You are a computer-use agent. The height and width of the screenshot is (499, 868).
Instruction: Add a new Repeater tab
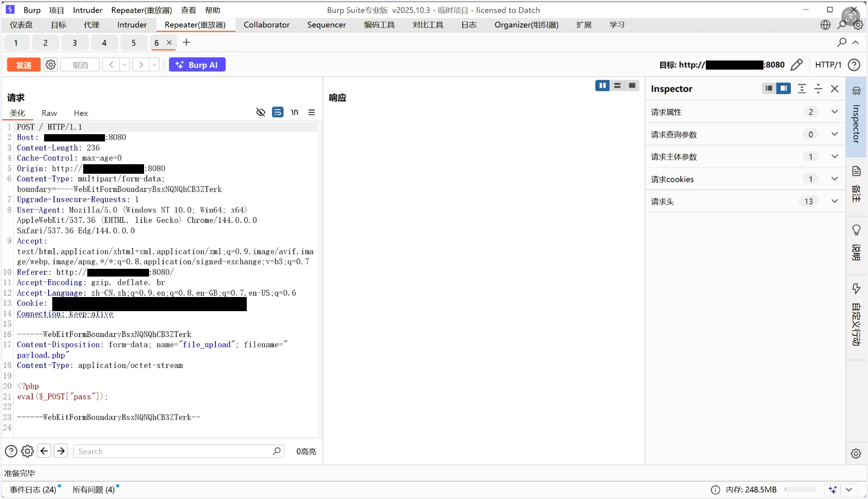click(186, 42)
